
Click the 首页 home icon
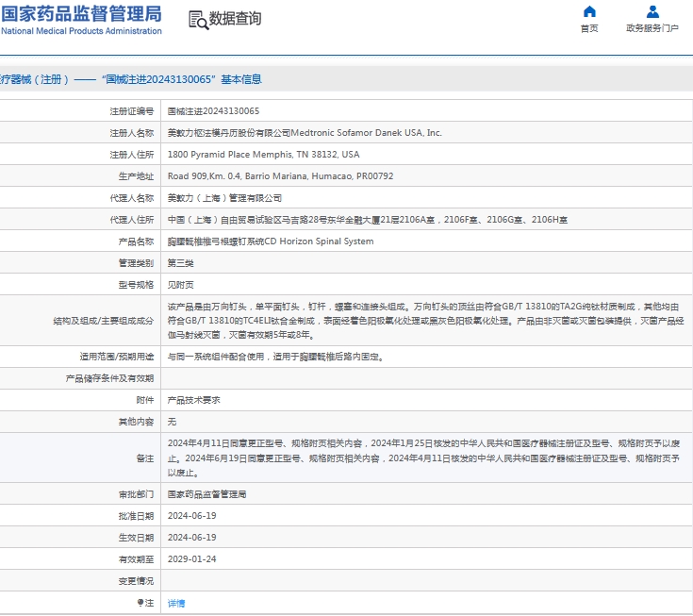click(589, 11)
